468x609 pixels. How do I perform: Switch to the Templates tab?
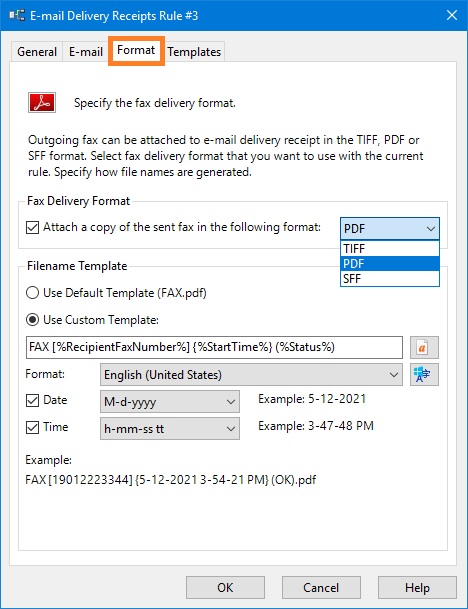click(x=194, y=52)
